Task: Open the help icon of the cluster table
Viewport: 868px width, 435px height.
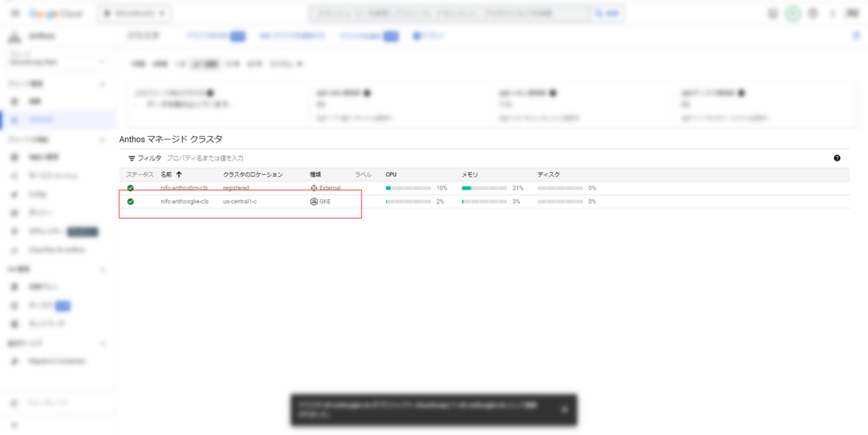Action: [x=837, y=158]
